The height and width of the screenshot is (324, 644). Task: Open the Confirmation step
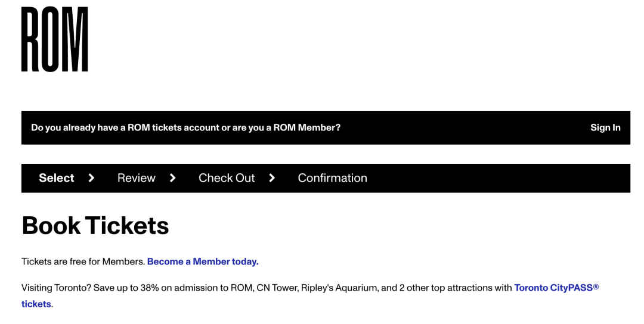(333, 178)
